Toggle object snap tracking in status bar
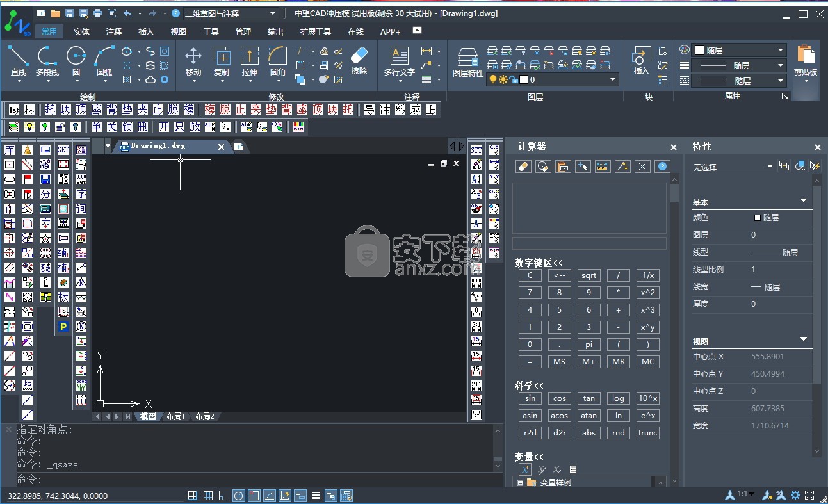Image resolution: width=828 pixels, height=504 pixels. click(x=270, y=495)
